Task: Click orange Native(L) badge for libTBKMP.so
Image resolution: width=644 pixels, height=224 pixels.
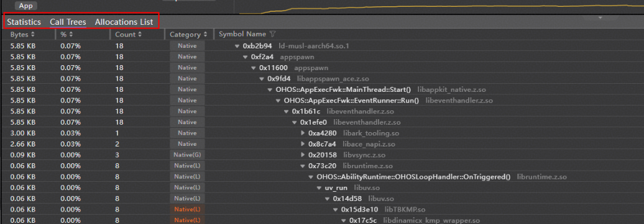Action: pyautogui.click(x=187, y=209)
